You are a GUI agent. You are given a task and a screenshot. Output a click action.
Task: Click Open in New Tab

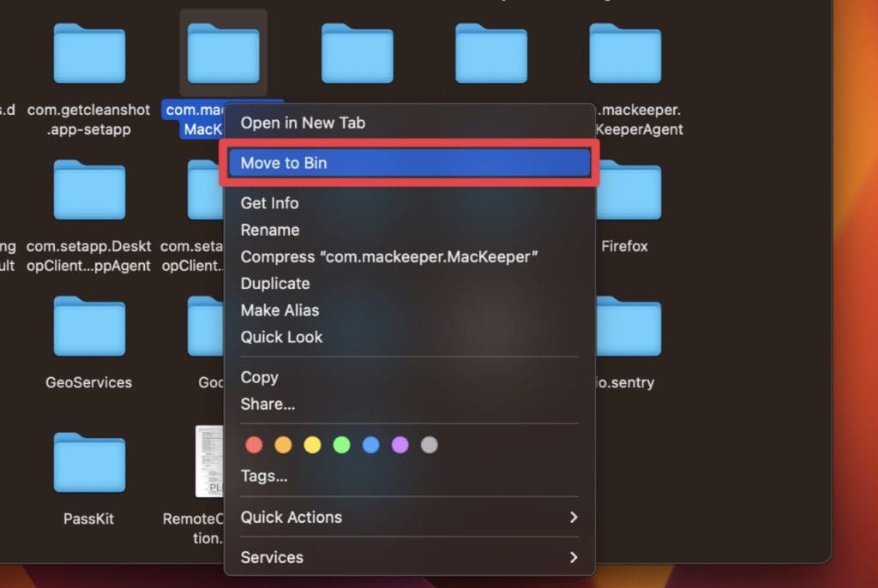(303, 123)
